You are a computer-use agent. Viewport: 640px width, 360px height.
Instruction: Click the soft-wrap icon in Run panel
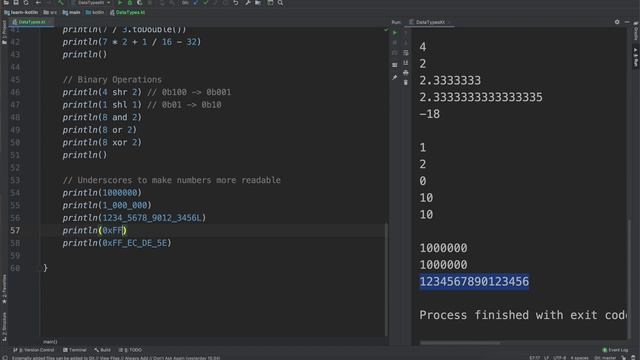pos(406,53)
